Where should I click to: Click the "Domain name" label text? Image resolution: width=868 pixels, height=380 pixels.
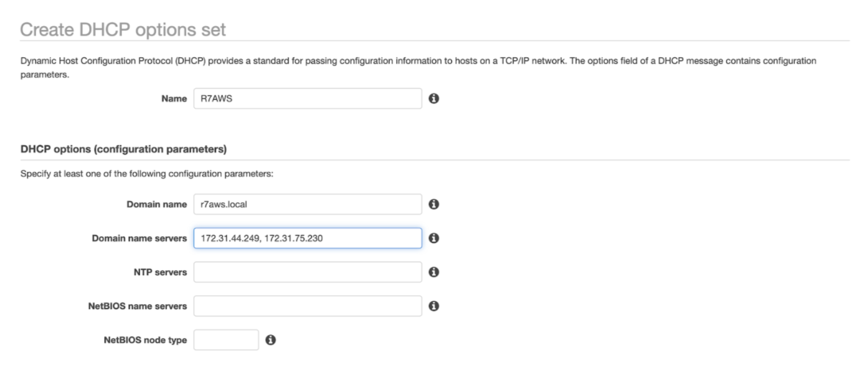[156, 204]
